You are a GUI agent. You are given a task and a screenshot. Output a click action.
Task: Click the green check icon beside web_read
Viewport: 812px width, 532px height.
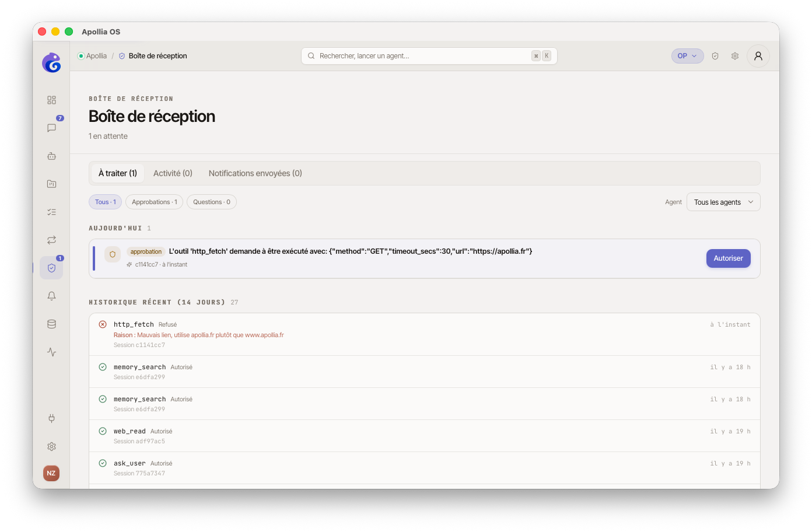(103, 431)
